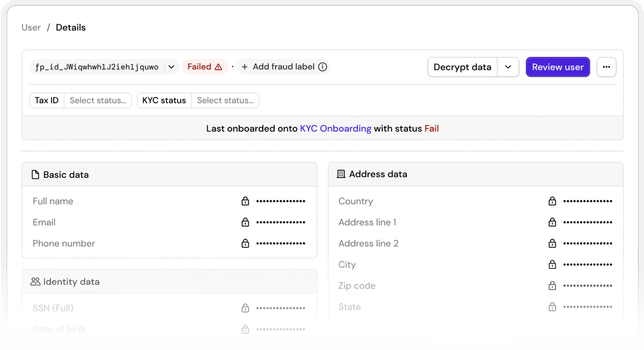Click the lock icon next to SSN (Full)
The height and width of the screenshot is (350, 644).
[x=245, y=308]
